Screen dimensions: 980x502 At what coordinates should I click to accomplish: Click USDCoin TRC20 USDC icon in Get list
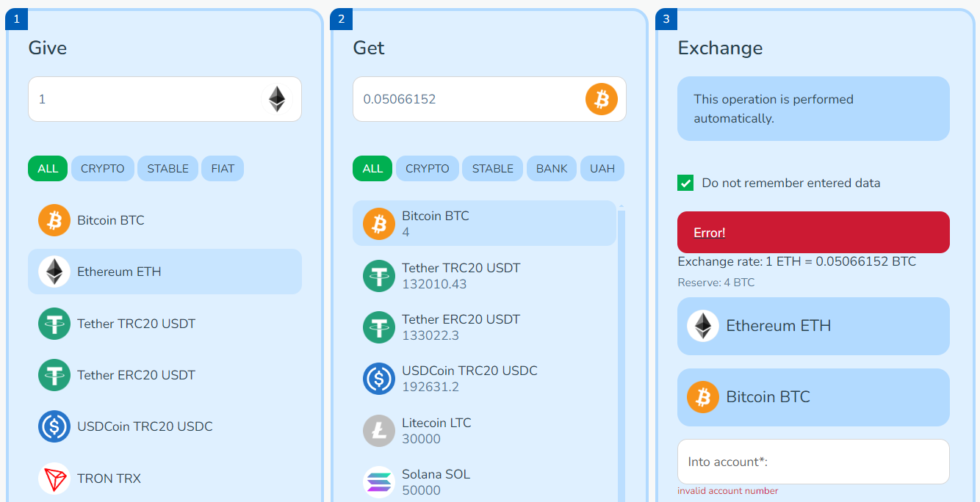[379, 379]
